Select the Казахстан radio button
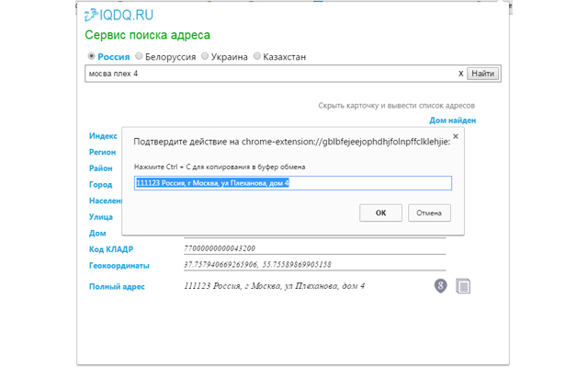588x368 pixels. point(257,56)
